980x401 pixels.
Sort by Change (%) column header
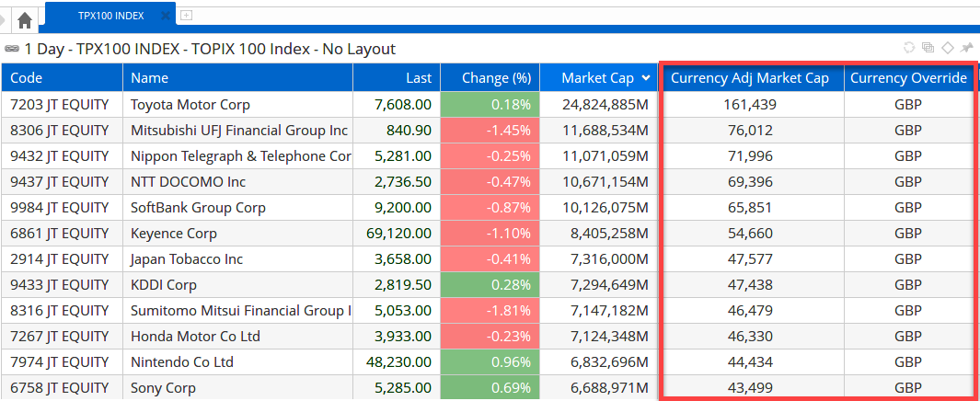point(490,78)
